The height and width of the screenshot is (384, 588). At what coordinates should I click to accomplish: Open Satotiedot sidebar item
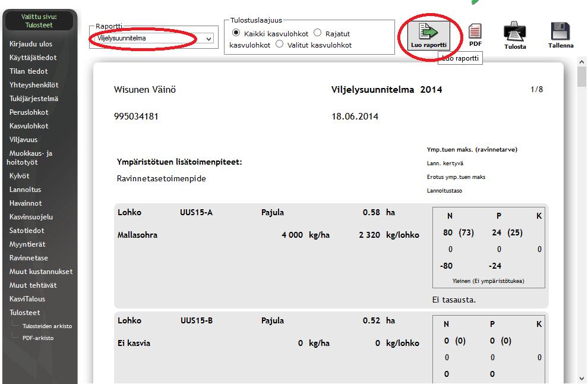tap(27, 231)
